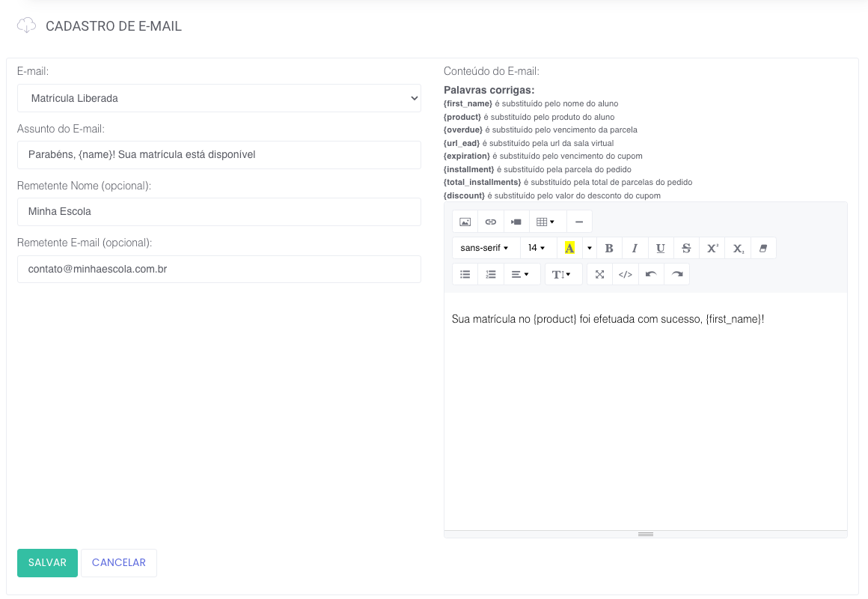Apply the yellow highlight color swatch

point(569,248)
